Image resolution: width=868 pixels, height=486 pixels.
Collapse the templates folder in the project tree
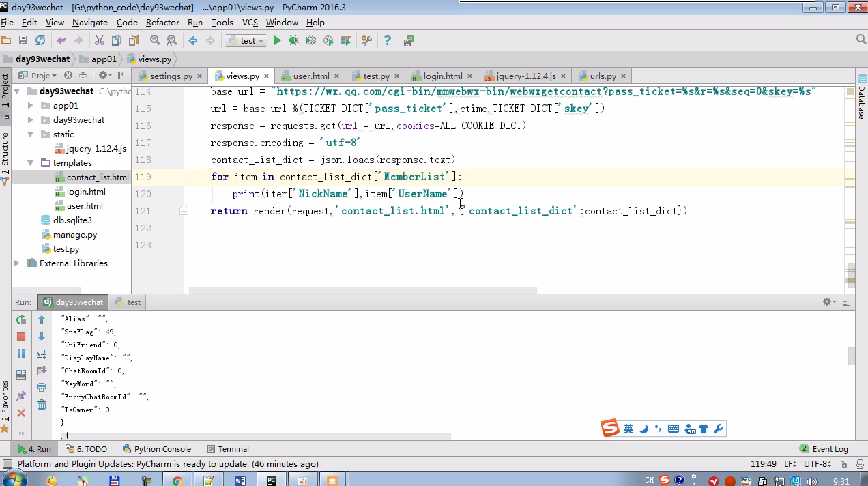(x=31, y=163)
